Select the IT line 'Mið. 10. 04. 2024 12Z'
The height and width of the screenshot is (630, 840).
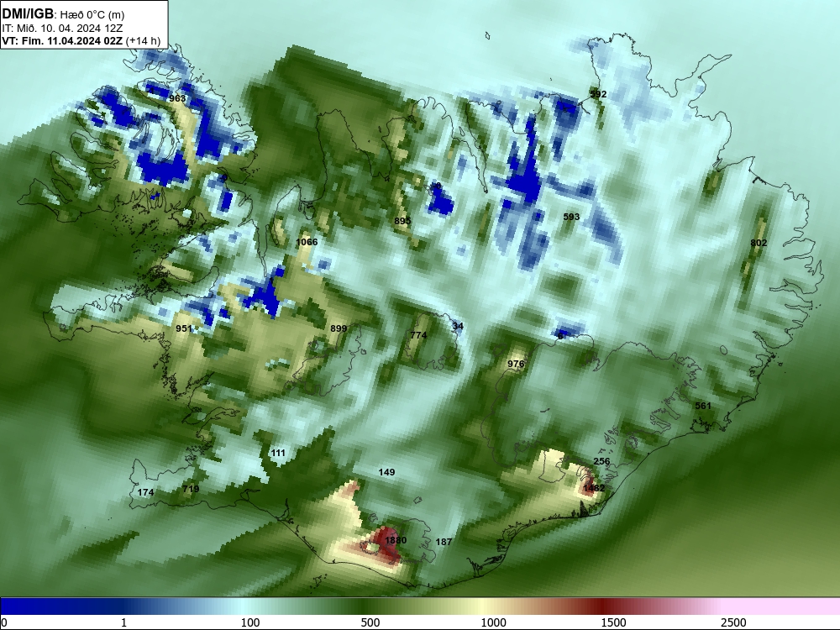click(x=70, y=29)
